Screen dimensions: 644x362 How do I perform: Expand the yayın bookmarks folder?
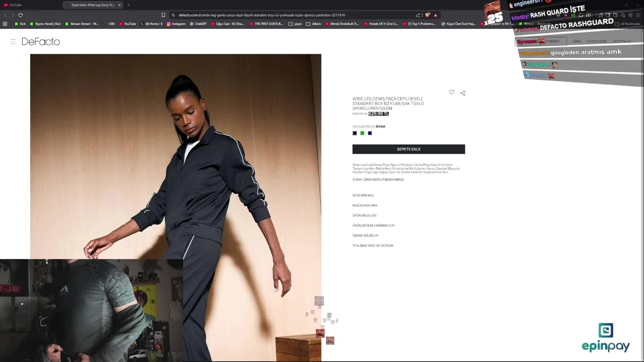point(295,24)
